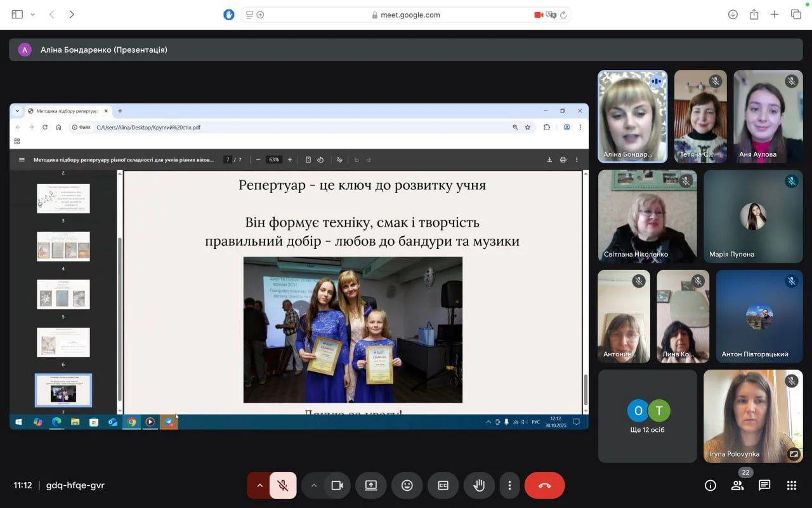
Task: Open meeting details info icon
Action: coord(710,486)
